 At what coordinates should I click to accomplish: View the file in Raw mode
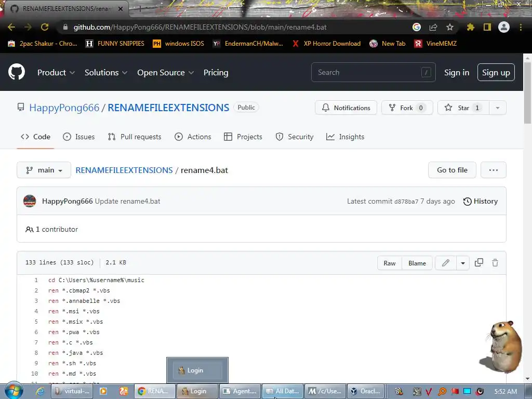[x=390, y=263]
